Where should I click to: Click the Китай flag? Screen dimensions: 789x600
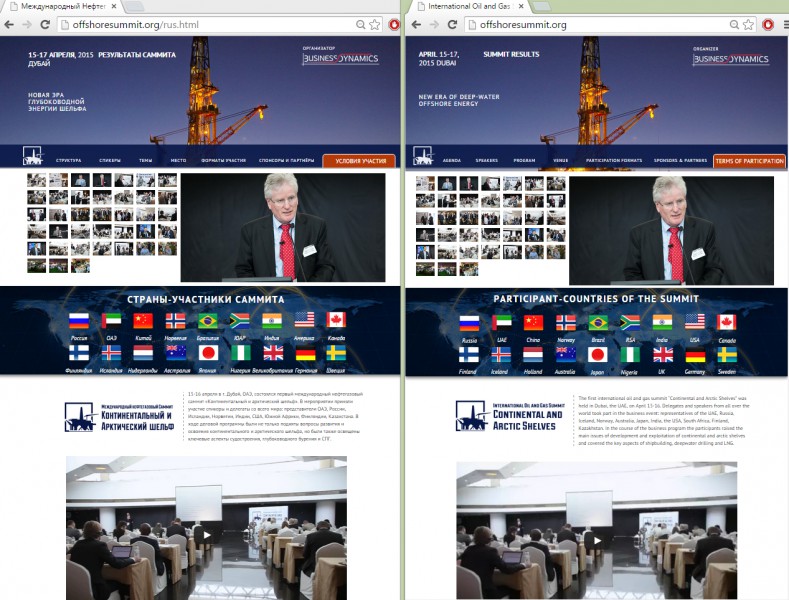[x=143, y=321]
